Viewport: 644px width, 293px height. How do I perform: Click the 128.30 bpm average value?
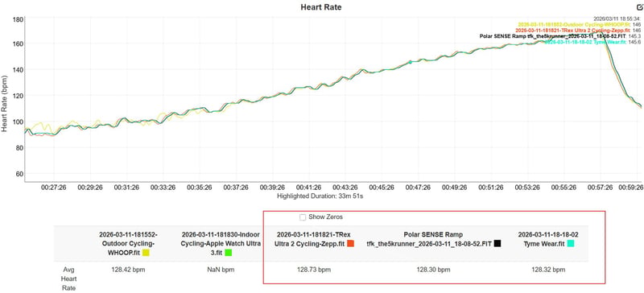(x=434, y=270)
